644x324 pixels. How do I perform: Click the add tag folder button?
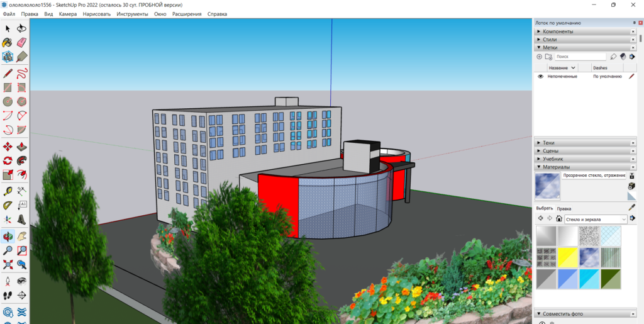548,57
